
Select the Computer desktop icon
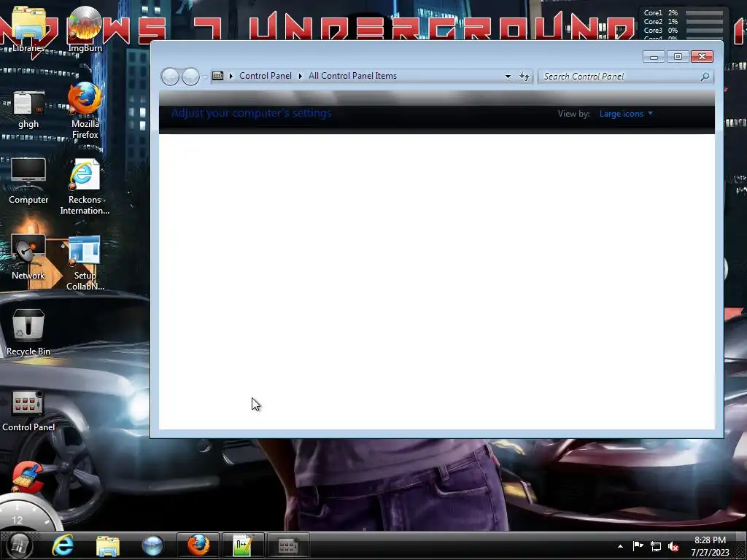point(28,181)
